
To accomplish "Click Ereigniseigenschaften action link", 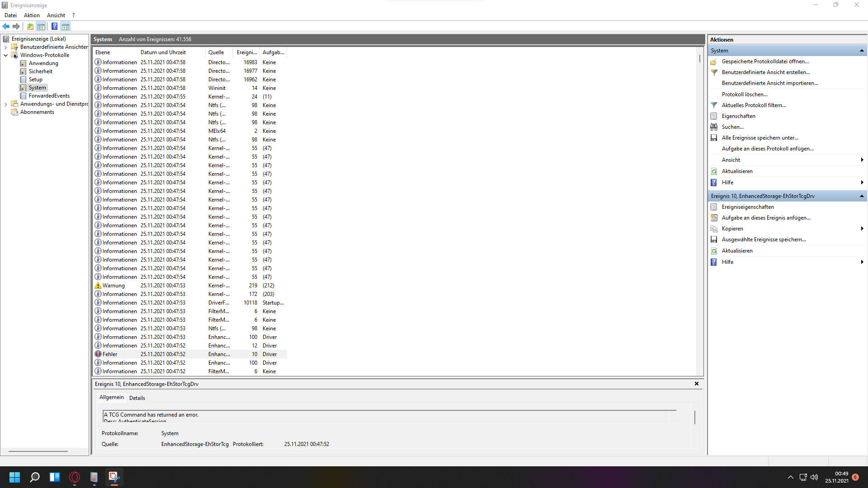I will pyautogui.click(x=748, y=207).
